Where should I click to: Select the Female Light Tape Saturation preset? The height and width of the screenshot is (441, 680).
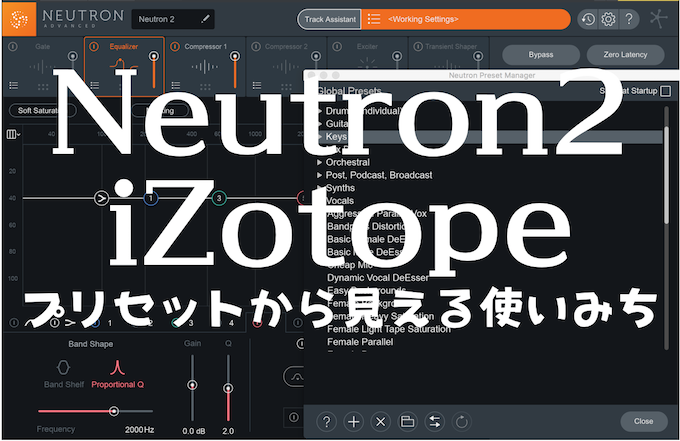coord(389,329)
